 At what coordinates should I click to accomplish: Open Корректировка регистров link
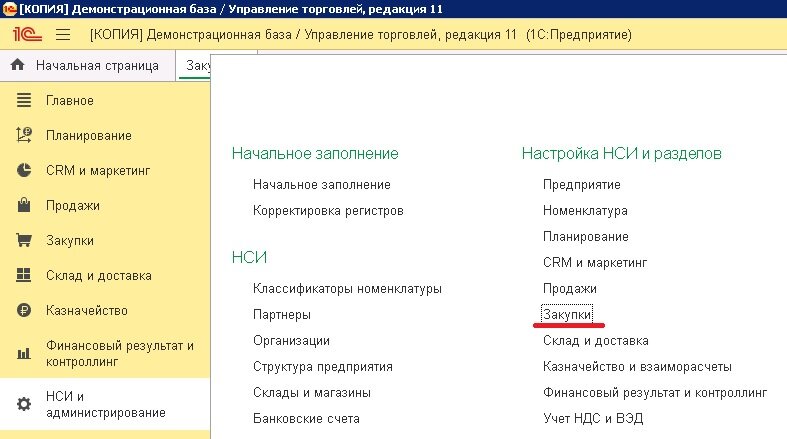tap(328, 211)
